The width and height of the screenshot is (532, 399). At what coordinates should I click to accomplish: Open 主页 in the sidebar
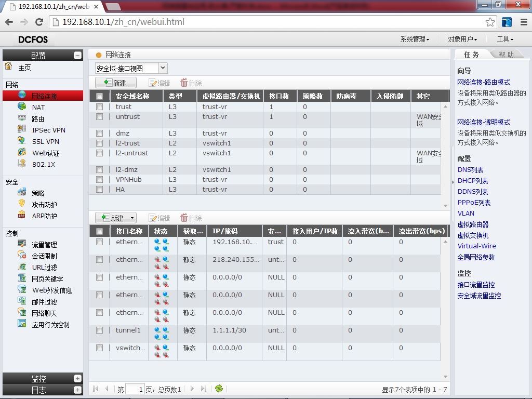coord(24,68)
